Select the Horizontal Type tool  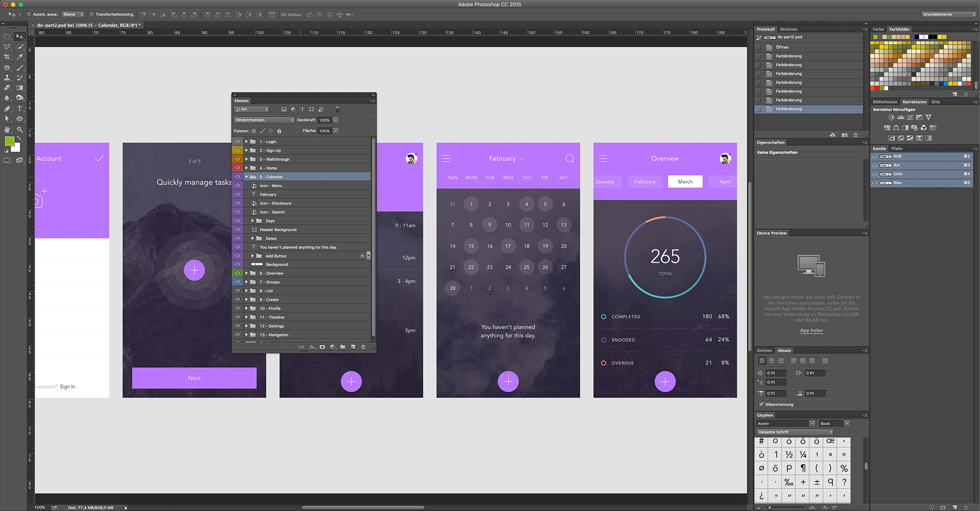pos(20,109)
